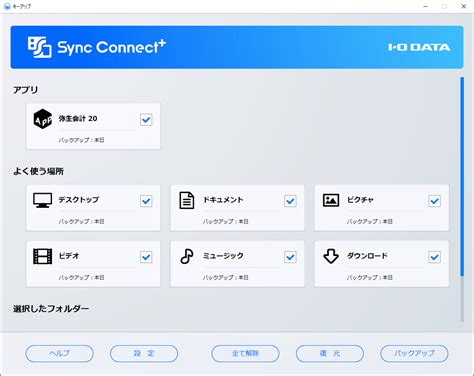Click the ドキュメント label

[x=223, y=200]
